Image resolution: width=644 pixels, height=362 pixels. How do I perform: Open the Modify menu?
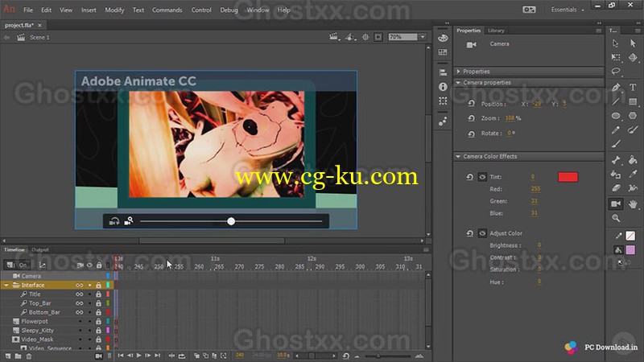click(114, 10)
